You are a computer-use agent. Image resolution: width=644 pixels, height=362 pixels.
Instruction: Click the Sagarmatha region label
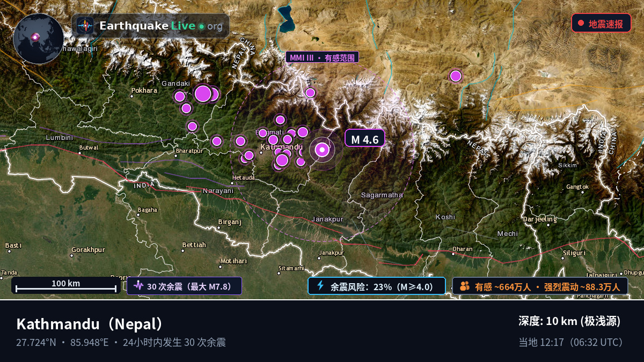pos(382,195)
